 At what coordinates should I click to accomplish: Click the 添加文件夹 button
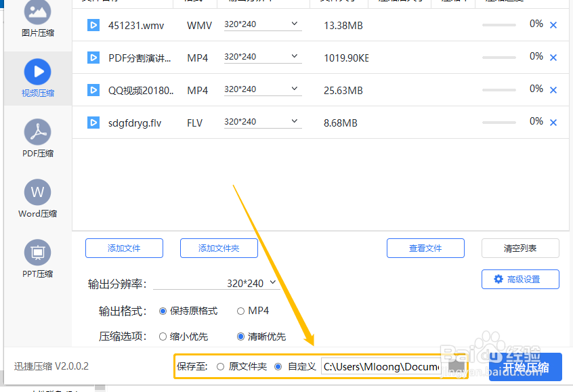point(219,248)
